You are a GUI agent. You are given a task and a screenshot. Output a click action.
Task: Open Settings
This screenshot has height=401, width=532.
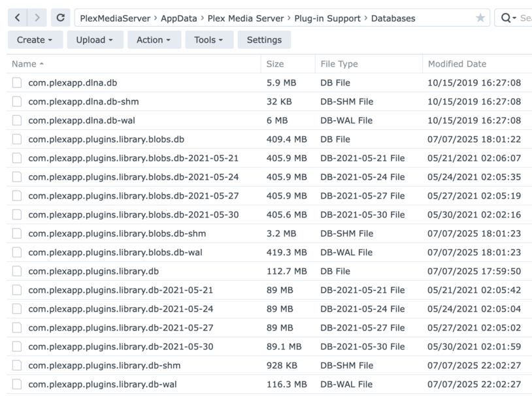point(264,40)
